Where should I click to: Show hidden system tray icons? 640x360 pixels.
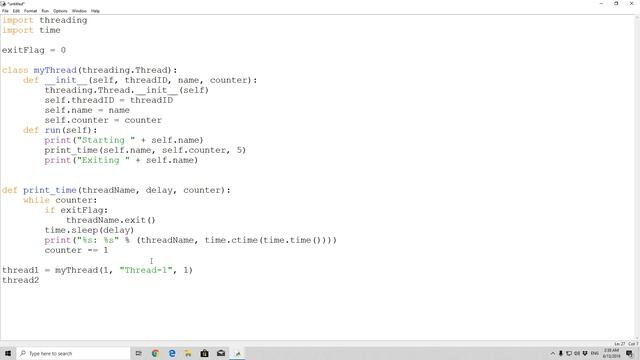click(553, 353)
